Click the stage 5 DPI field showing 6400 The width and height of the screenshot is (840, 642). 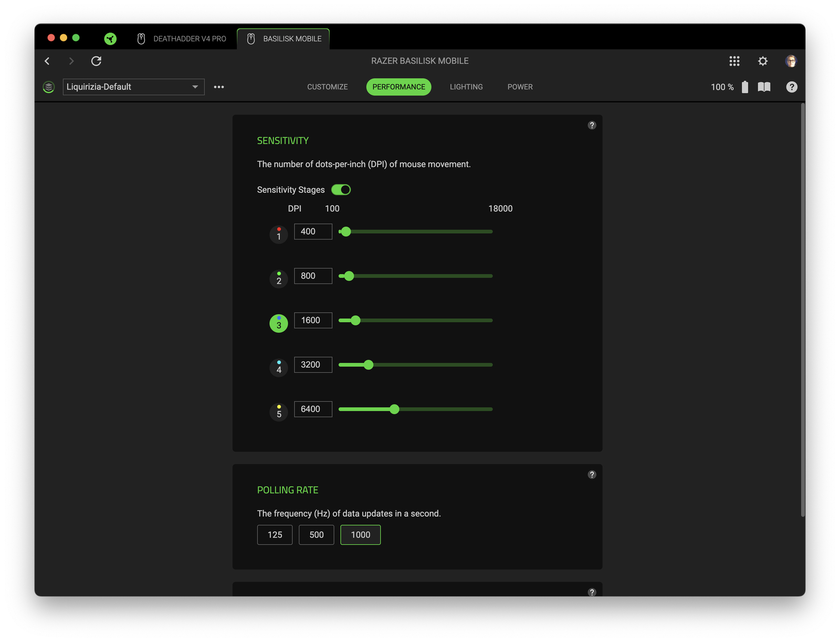(x=313, y=409)
